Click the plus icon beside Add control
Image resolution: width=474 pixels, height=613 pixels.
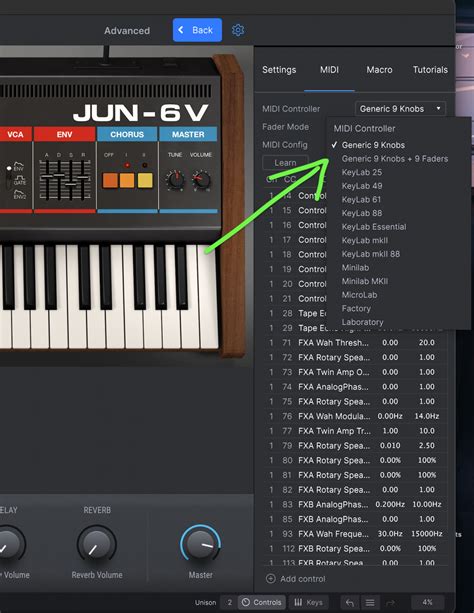[x=270, y=579]
